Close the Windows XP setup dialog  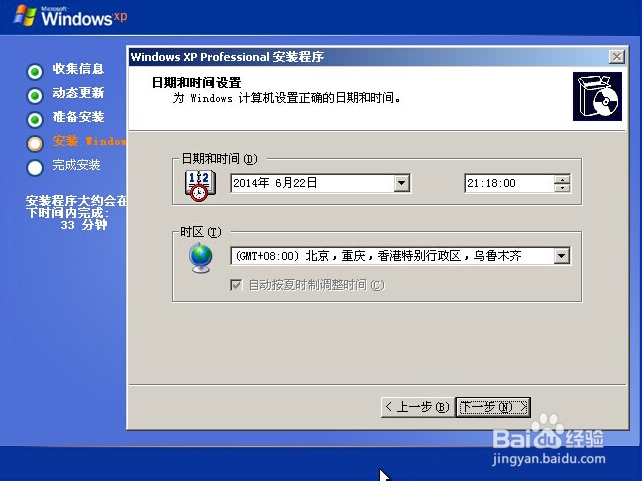617,56
